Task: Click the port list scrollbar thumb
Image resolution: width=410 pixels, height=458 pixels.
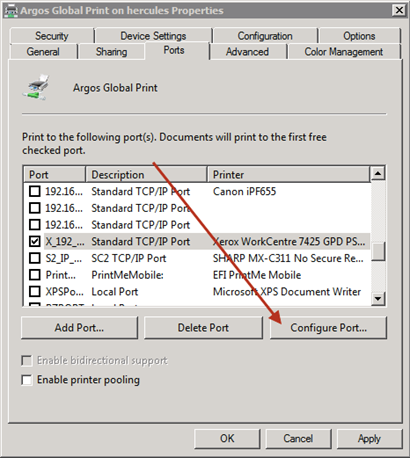Action: pos(378,251)
